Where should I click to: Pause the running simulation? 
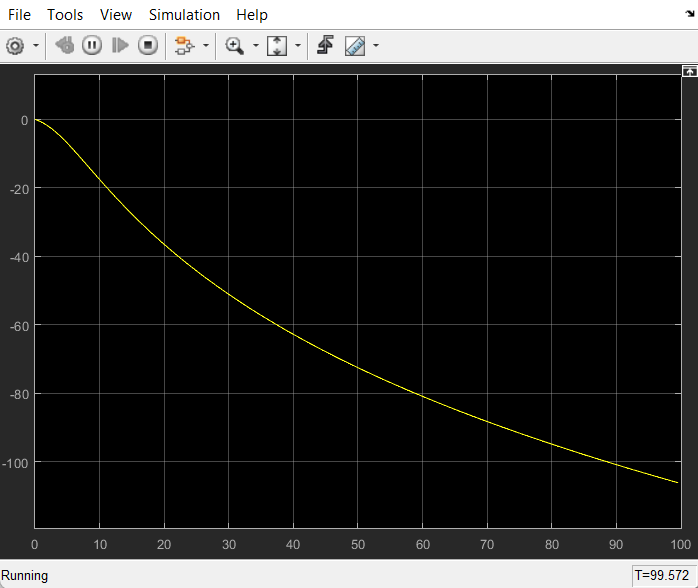click(x=92, y=45)
